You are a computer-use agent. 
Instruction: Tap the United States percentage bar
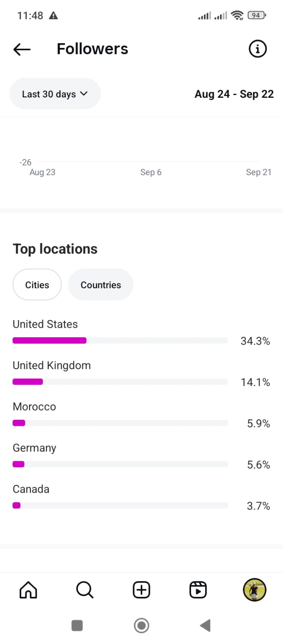[120, 341]
